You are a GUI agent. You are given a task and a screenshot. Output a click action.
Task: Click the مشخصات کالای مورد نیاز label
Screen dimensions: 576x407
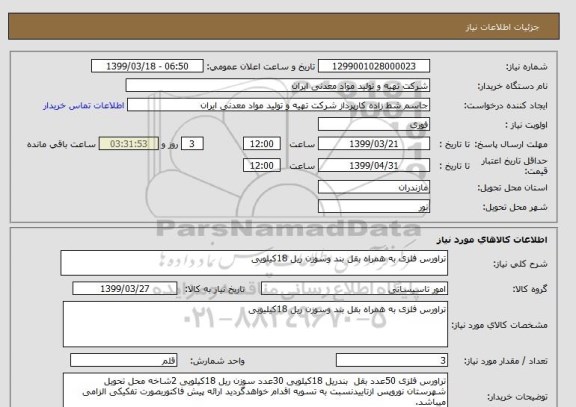tap(500, 325)
